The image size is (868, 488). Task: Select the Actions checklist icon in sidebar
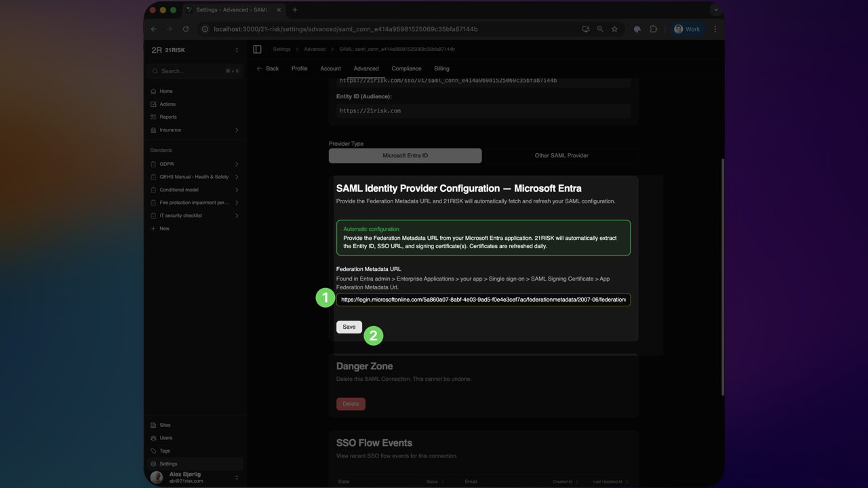tap(155, 104)
